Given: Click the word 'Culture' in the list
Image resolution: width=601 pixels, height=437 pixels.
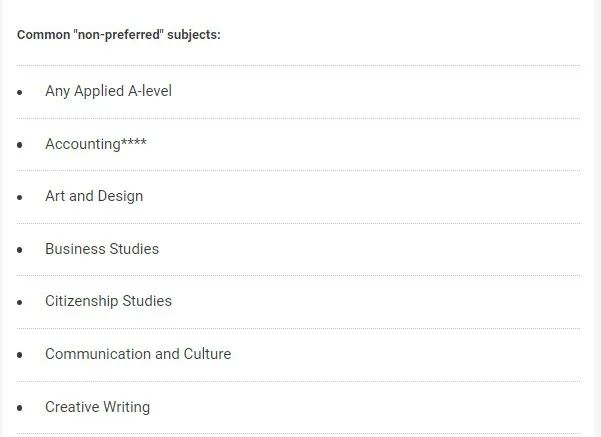Looking at the screenshot, I should click(207, 354).
